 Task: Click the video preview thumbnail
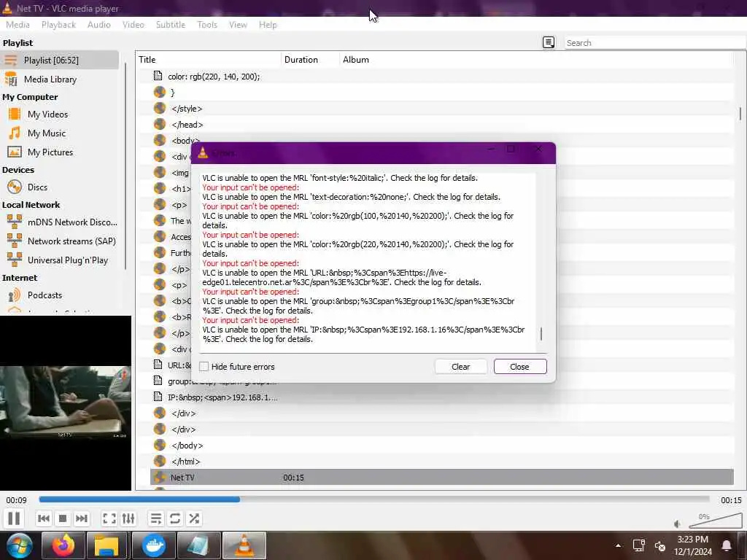[65, 402]
